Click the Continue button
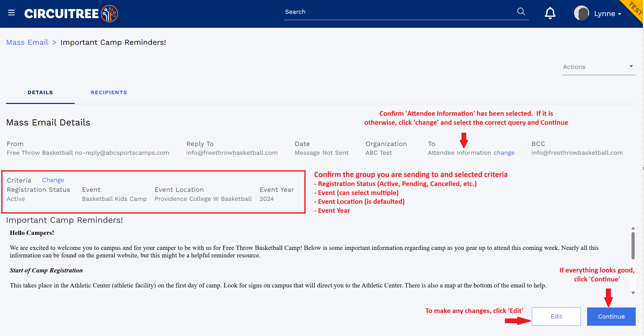 [611, 316]
